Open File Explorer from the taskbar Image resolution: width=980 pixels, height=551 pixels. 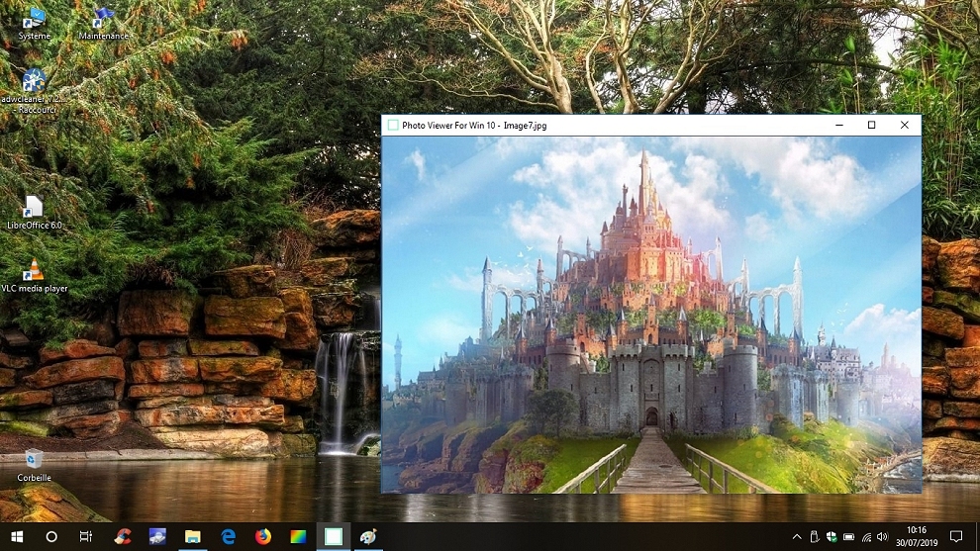pyautogui.click(x=192, y=536)
